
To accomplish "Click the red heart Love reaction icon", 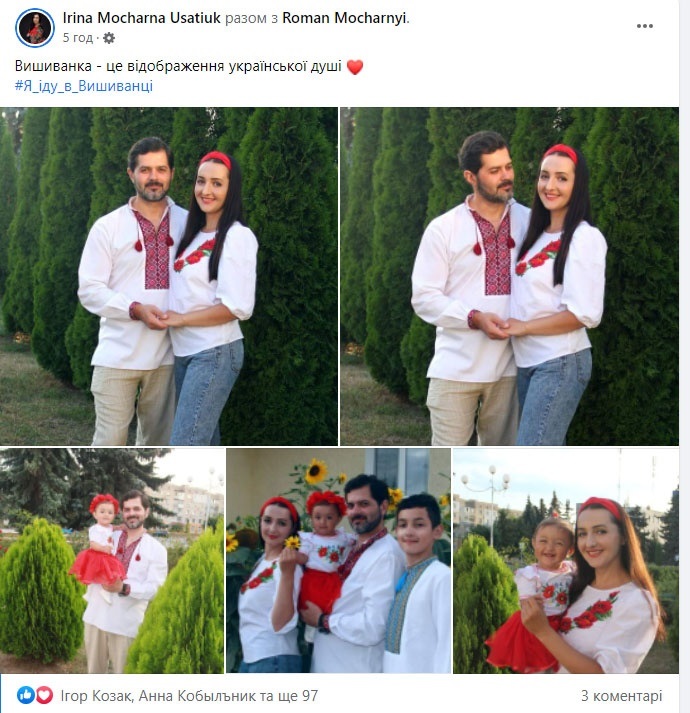I will pyautogui.click(x=44, y=695).
